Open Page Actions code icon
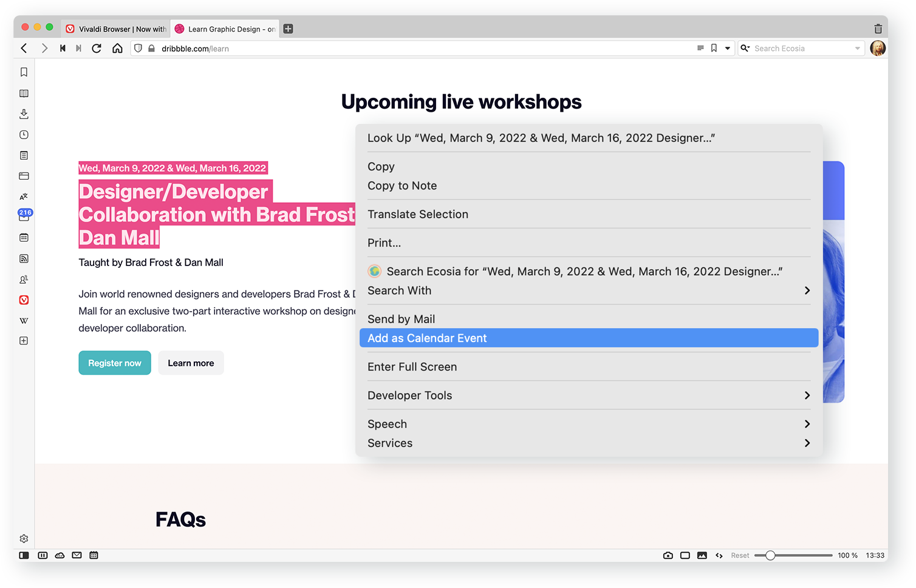Screen dimensions: 916x588 click(719, 555)
